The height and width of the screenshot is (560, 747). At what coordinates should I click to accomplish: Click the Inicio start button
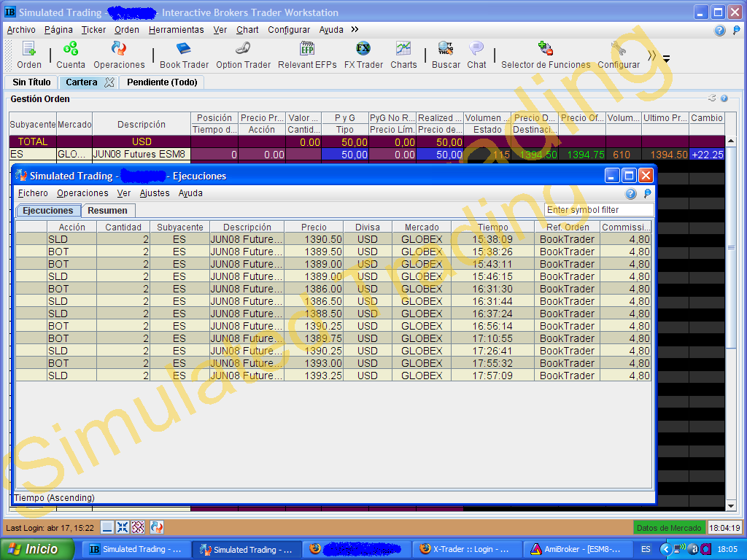[x=38, y=549]
